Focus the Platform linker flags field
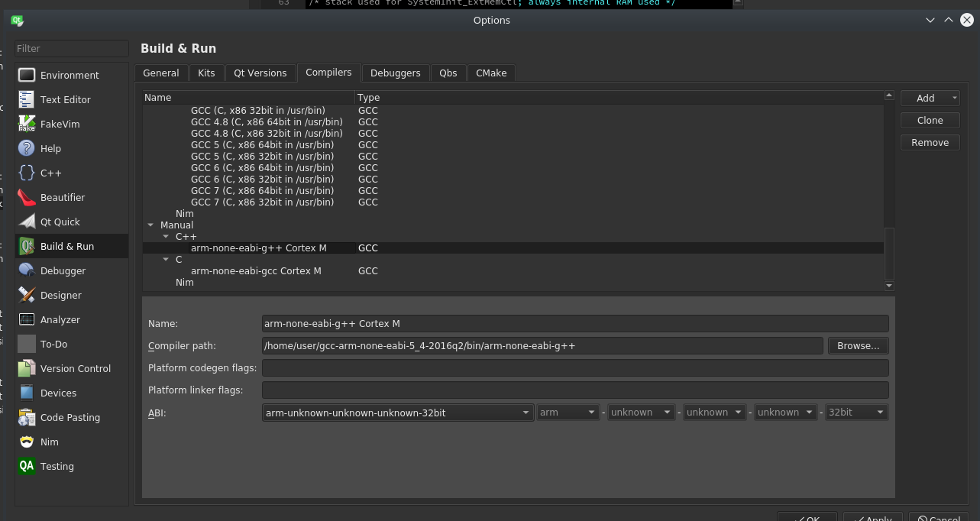Image resolution: width=980 pixels, height=521 pixels. tap(575, 390)
